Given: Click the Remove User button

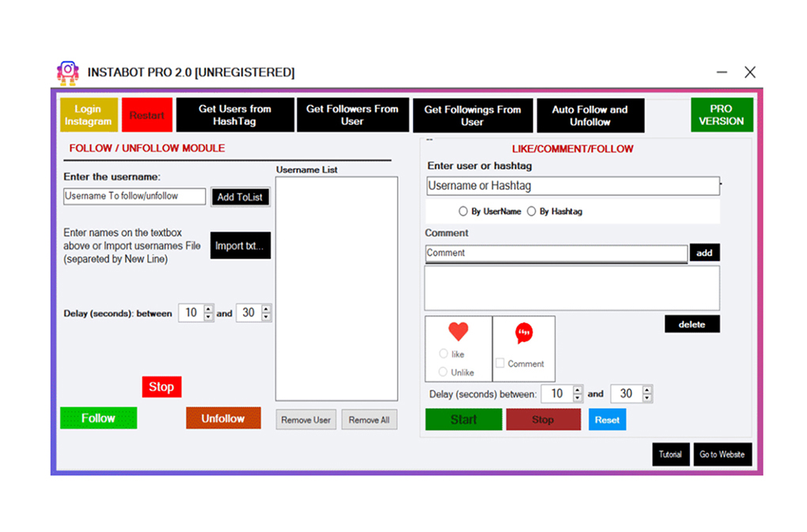Looking at the screenshot, I should tap(305, 420).
